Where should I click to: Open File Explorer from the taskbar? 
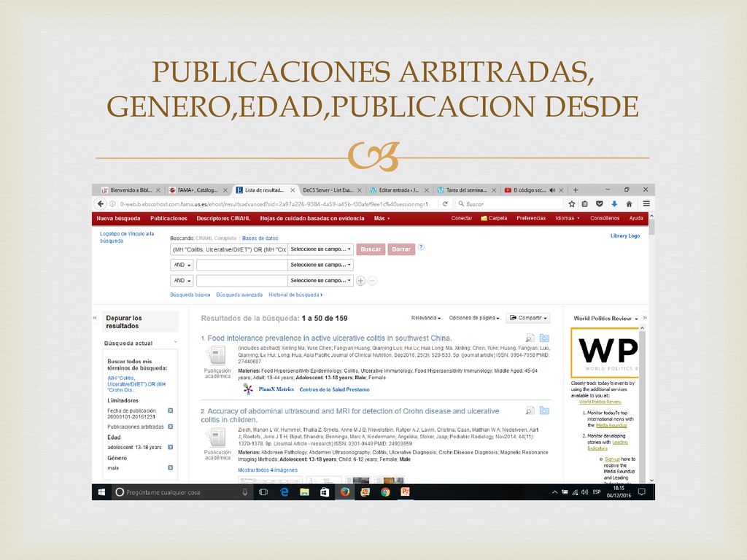pyautogui.click(x=304, y=492)
